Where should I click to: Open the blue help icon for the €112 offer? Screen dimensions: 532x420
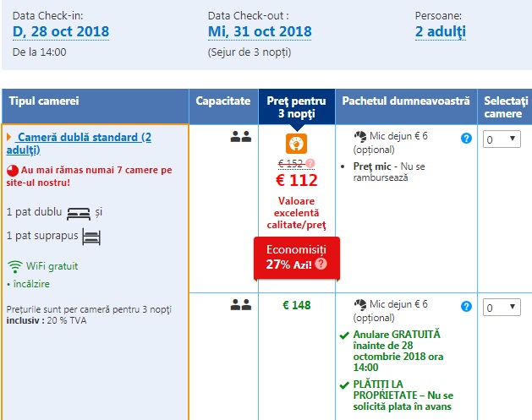click(466, 139)
